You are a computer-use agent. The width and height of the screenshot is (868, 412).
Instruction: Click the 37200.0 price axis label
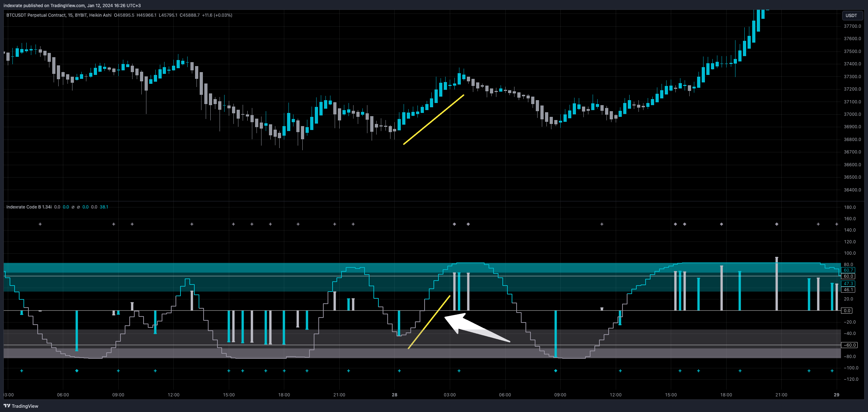point(852,89)
